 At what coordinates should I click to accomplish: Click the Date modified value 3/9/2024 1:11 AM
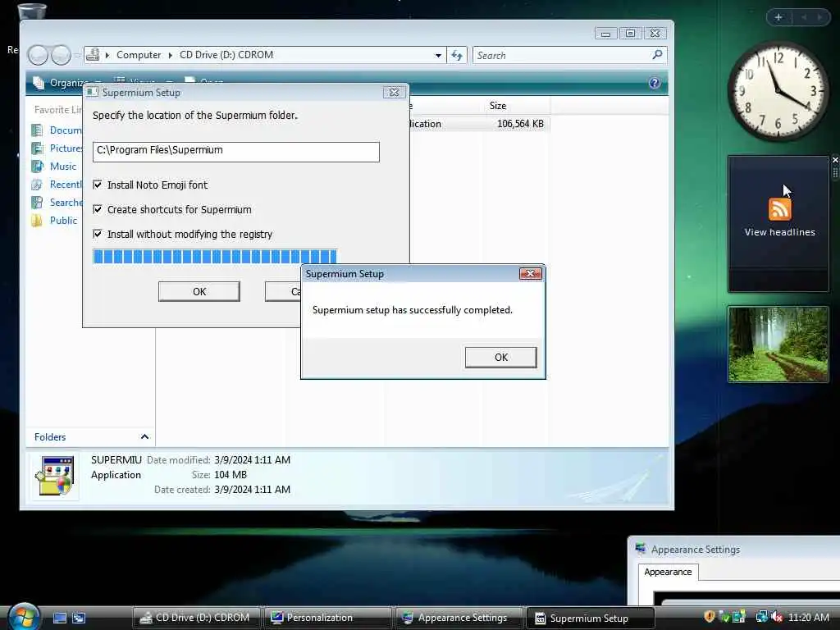(252, 459)
